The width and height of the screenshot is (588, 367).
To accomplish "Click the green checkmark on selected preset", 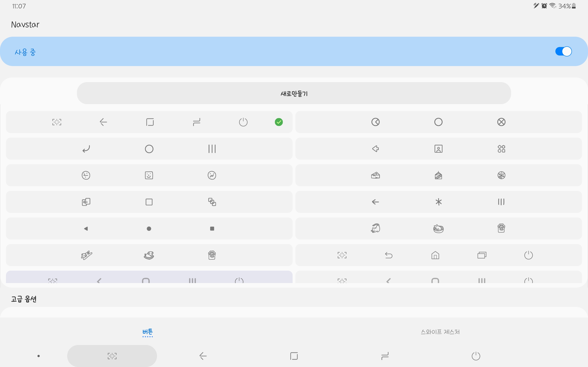I will (279, 122).
